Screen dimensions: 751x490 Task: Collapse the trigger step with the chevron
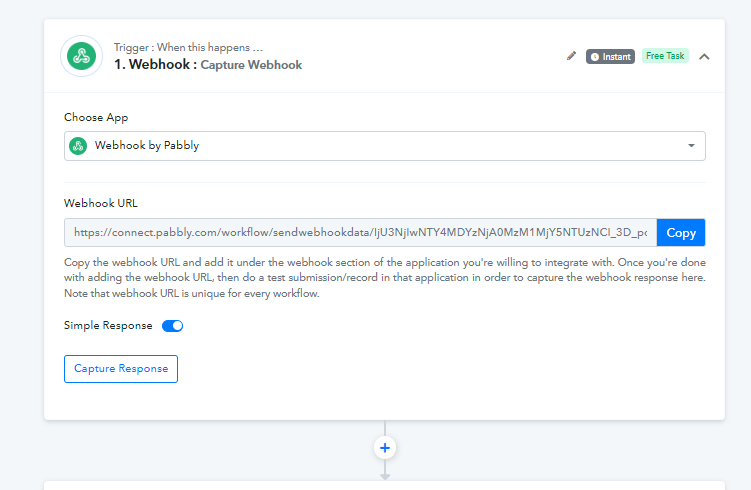pyautogui.click(x=704, y=57)
